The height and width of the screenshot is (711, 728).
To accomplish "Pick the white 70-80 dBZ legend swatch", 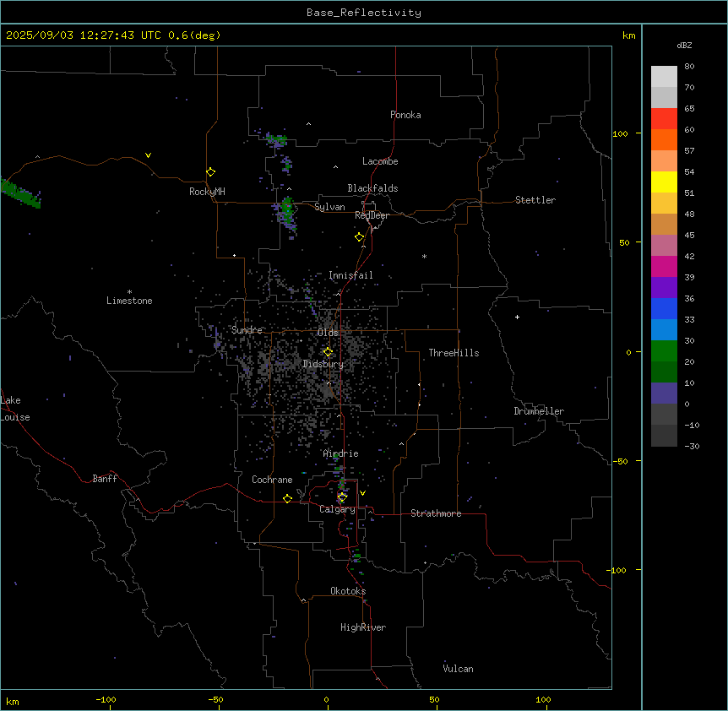I will pyautogui.click(x=664, y=77).
